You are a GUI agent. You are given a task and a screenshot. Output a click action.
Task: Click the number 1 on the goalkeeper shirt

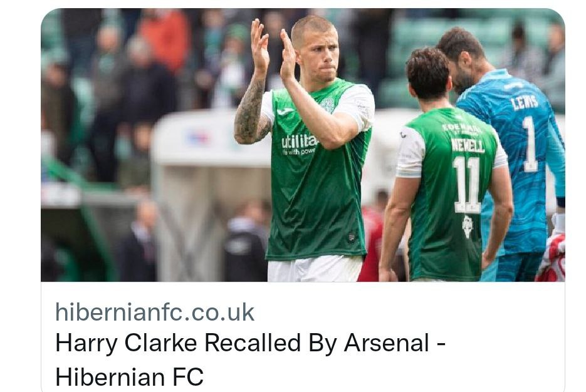coord(530,144)
